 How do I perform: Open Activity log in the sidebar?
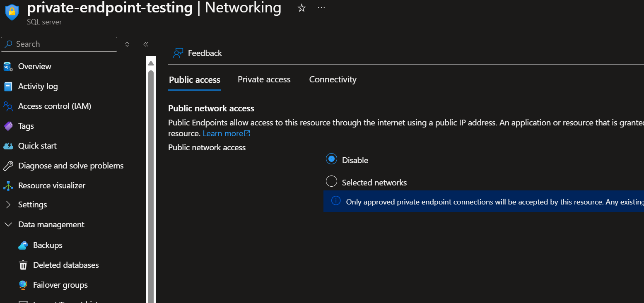pos(38,87)
